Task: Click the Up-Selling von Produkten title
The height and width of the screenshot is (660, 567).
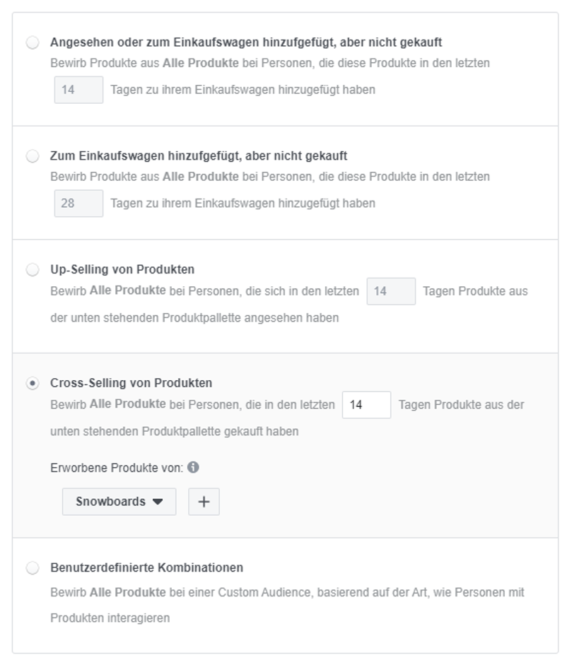Action: coord(122,269)
